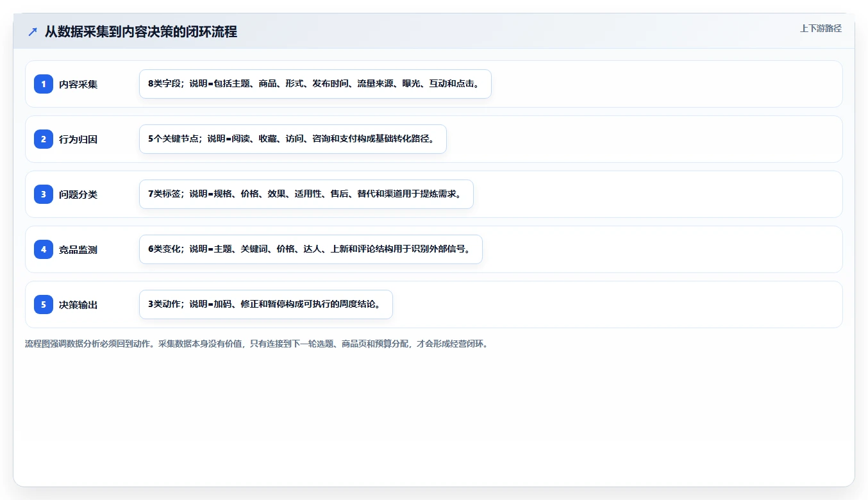Select the 竞品监测 step label

point(78,249)
